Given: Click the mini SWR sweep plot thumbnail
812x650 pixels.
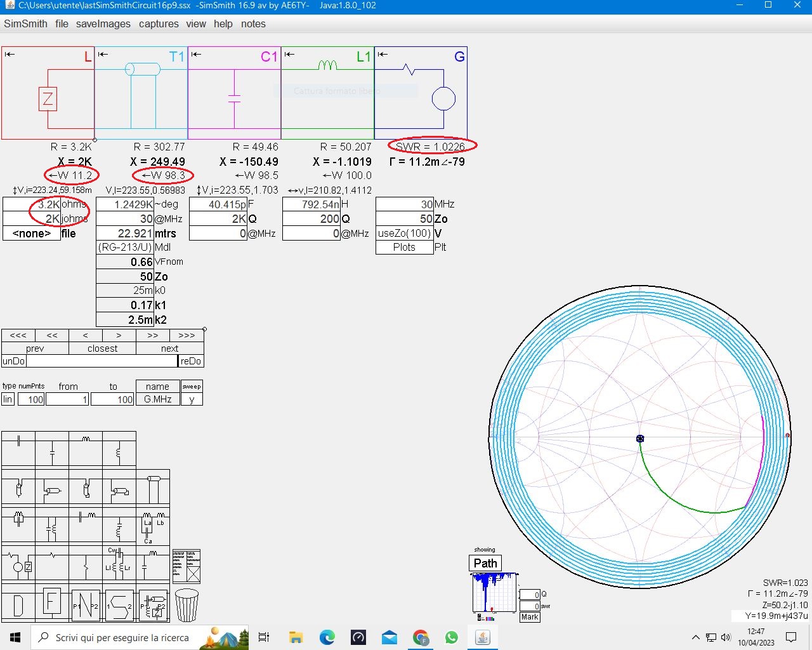Looking at the screenshot, I should click(x=494, y=592).
